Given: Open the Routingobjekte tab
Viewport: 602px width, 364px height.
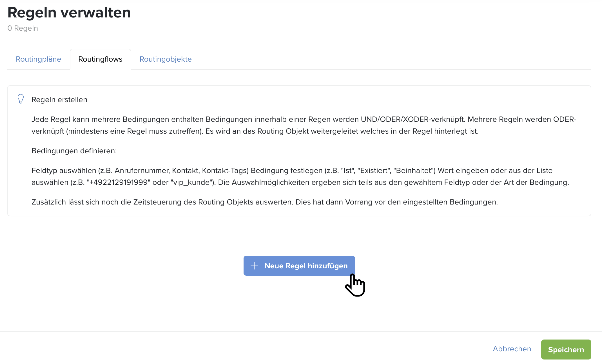Looking at the screenshot, I should click(x=166, y=59).
